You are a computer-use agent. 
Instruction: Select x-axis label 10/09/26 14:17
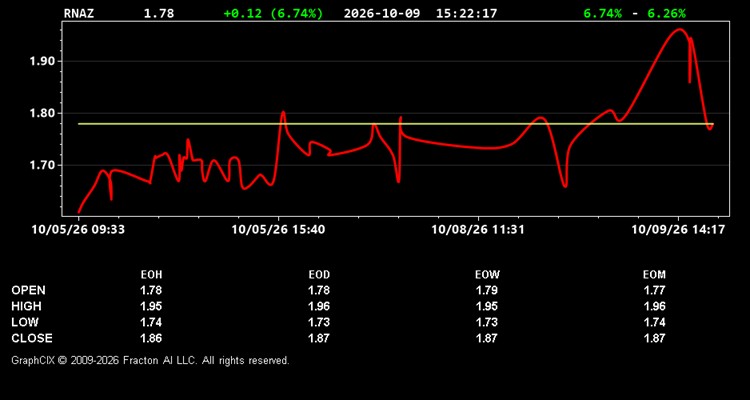pos(678,230)
